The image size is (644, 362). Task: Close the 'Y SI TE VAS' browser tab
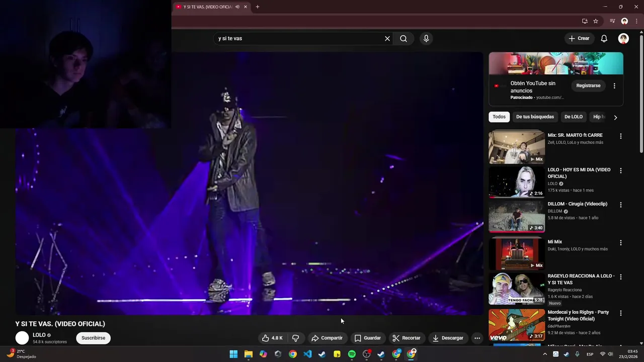(x=246, y=7)
